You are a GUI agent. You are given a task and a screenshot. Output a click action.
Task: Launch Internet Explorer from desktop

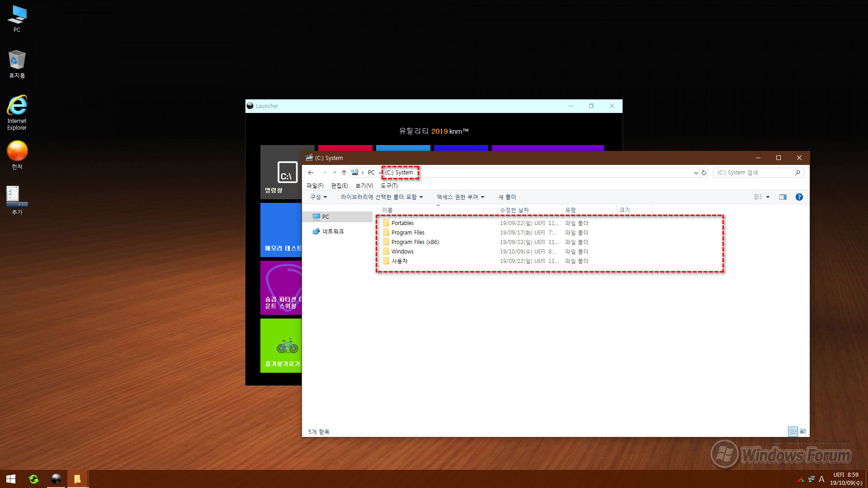coord(17,113)
